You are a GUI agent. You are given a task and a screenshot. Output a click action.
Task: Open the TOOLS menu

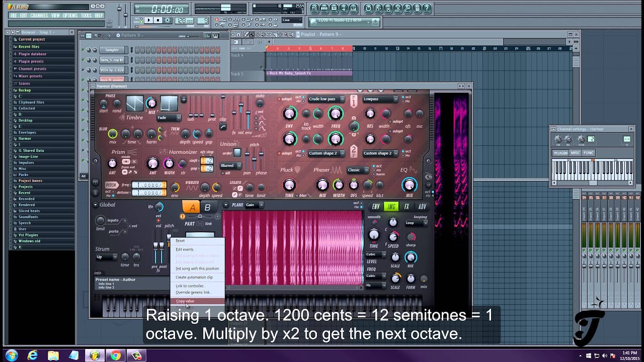point(87,16)
